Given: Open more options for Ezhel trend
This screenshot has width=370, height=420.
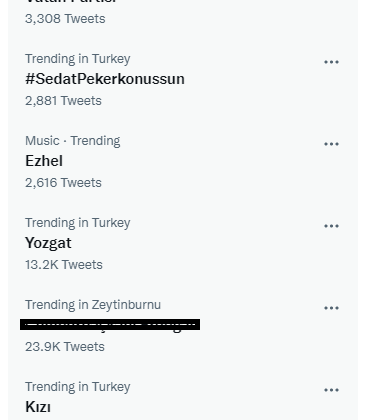Looking at the screenshot, I should coord(331,144).
